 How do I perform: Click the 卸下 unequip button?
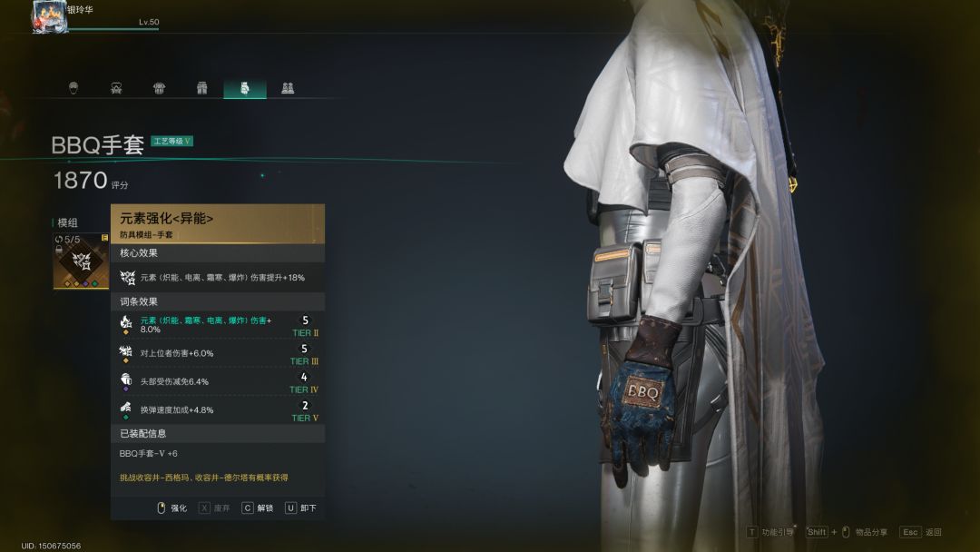point(300,508)
